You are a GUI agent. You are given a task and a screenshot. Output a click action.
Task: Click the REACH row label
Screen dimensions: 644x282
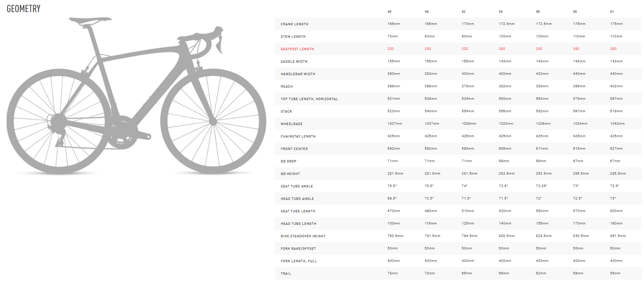click(x=286, y=87)
